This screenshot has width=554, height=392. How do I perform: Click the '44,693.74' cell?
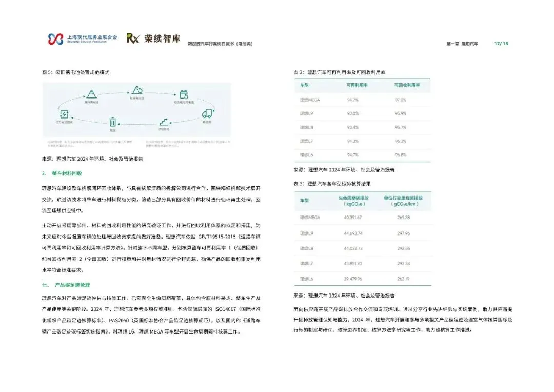click(353, 233)
